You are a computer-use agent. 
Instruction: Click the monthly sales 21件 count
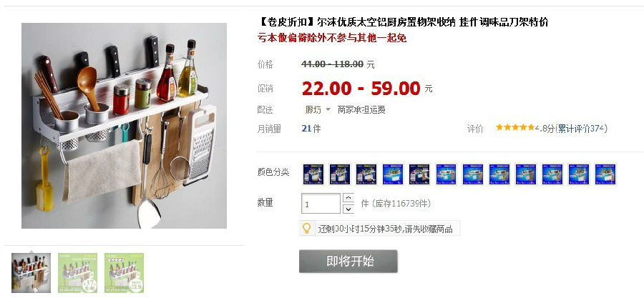tap(311, 129)
